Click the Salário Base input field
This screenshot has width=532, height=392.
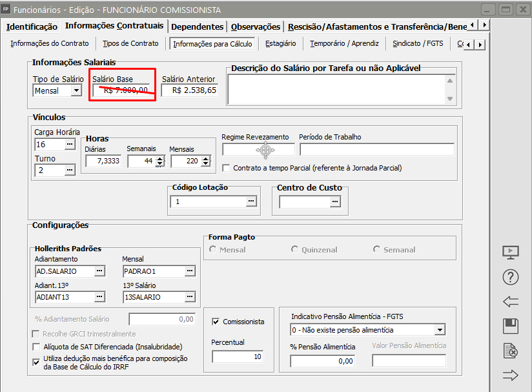[121, 90]
